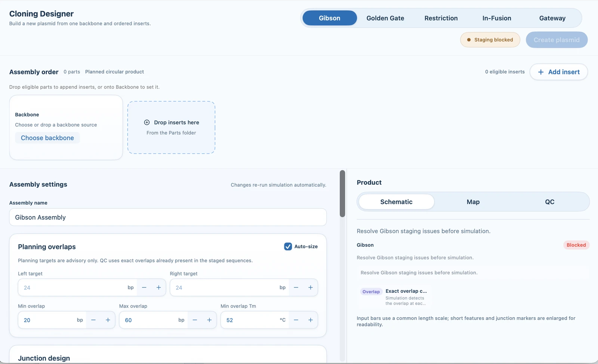Click the Assembly name input field
This screenshot has width=598, height=364.
pyautogui.click(x=168, y=217)
